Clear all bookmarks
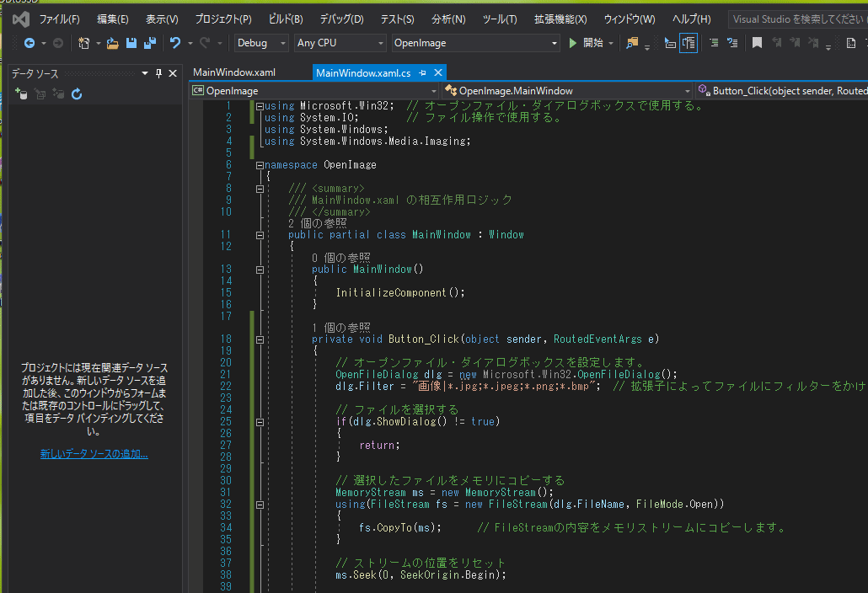Image resolution: width=868 pixels, height=593 pixels. [813, 43]
